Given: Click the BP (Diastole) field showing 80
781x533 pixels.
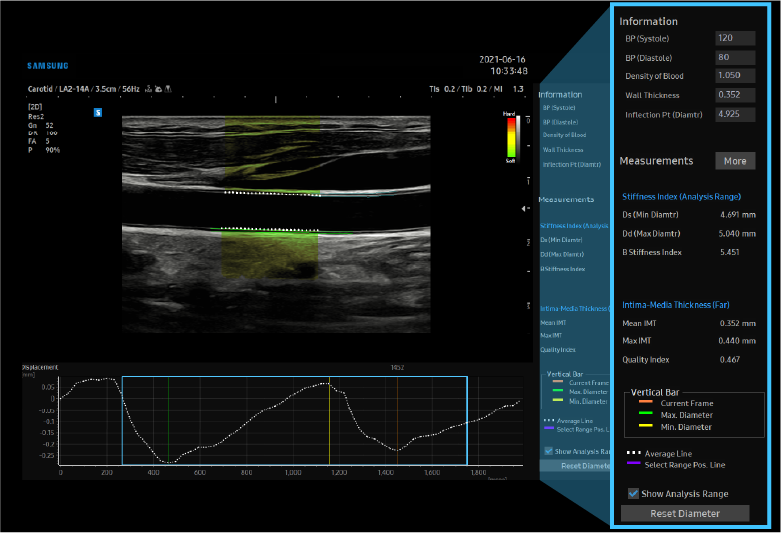Looking at the screenshot, I should [x=735, y=57].
